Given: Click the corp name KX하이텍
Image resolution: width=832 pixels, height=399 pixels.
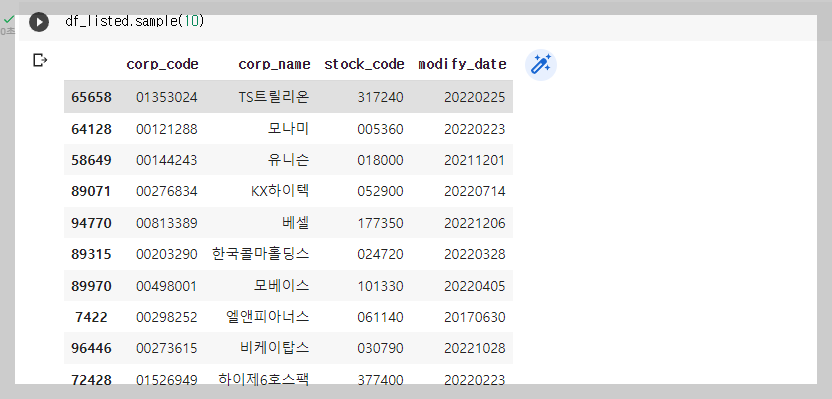Looking at the screenshot, I should point(281,191).
